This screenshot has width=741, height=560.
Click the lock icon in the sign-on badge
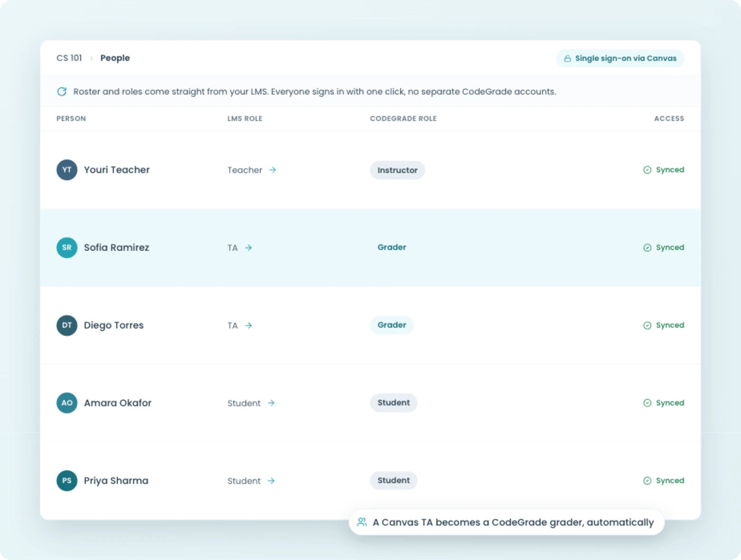point(567,58)
